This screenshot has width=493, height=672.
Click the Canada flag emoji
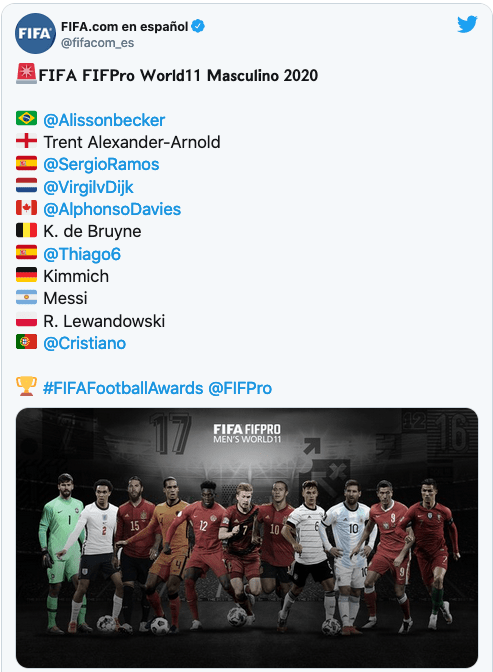coord(27,207)
